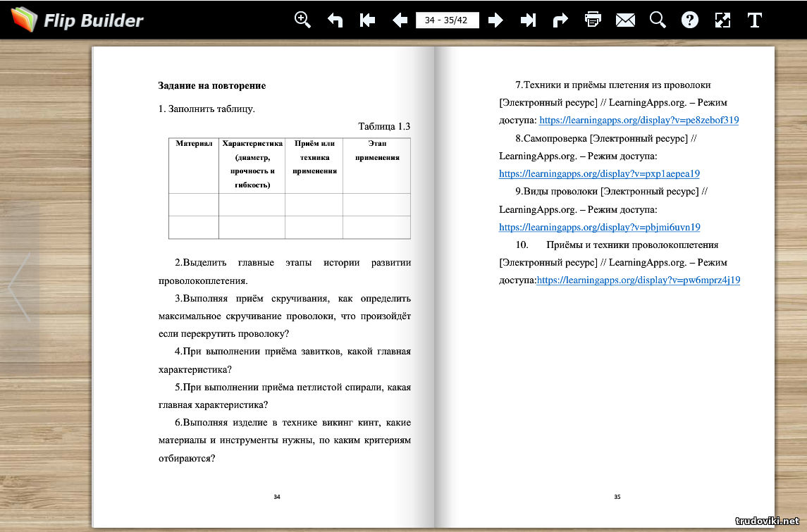The width and height of the screenshot is (807, 532).
Task: Toggle fullscreen mode icon
Action: tap(722, 20)
